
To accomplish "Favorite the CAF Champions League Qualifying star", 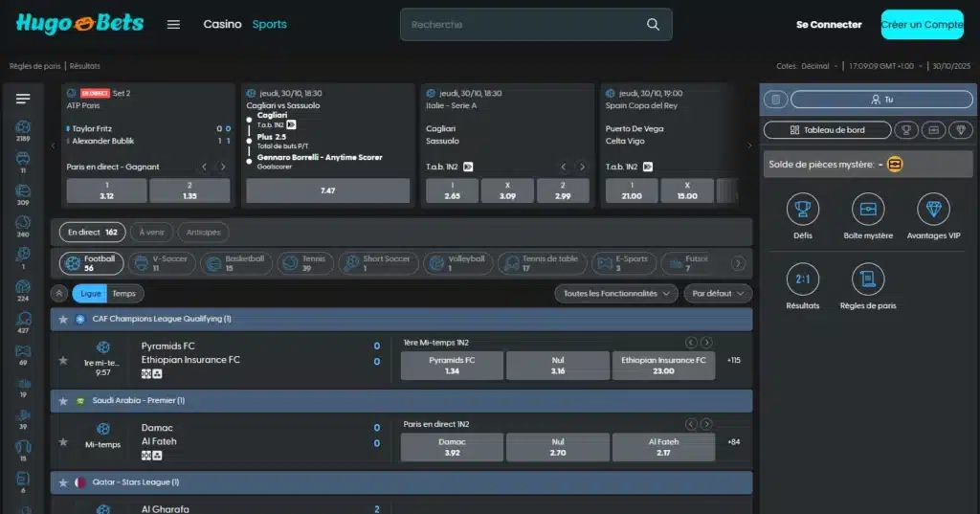I will (x=63, y=320).
